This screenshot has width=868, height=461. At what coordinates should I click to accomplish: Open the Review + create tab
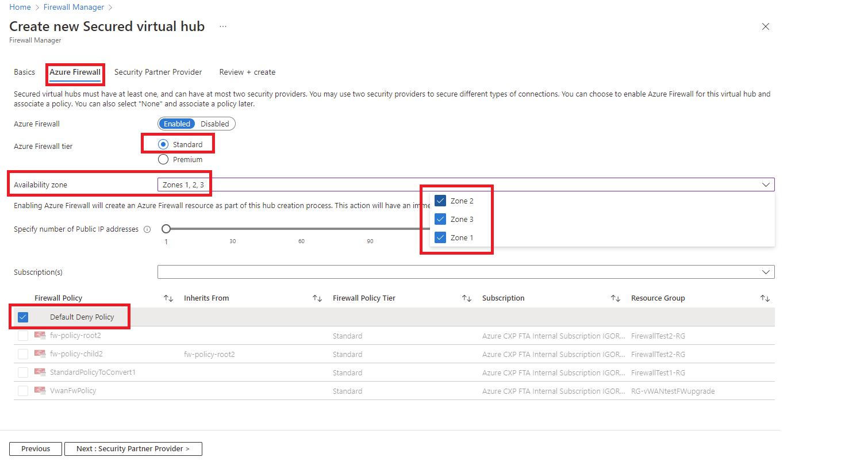click(x=247, y=72)
